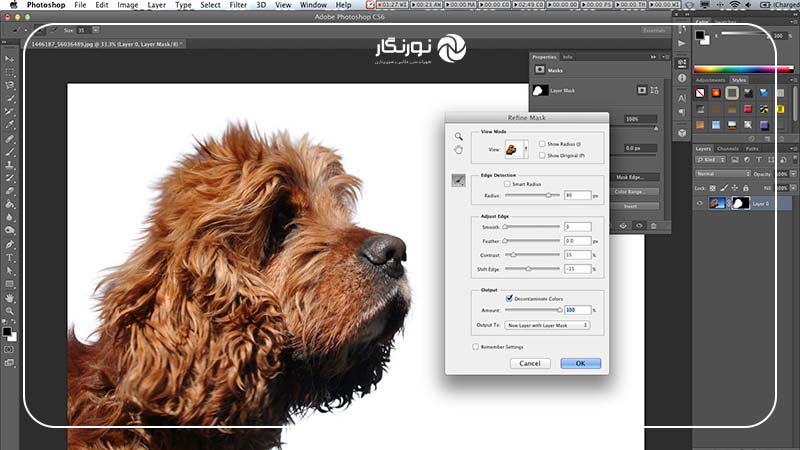Hide Layer 0 using eye icon

(x=699, y=204)
